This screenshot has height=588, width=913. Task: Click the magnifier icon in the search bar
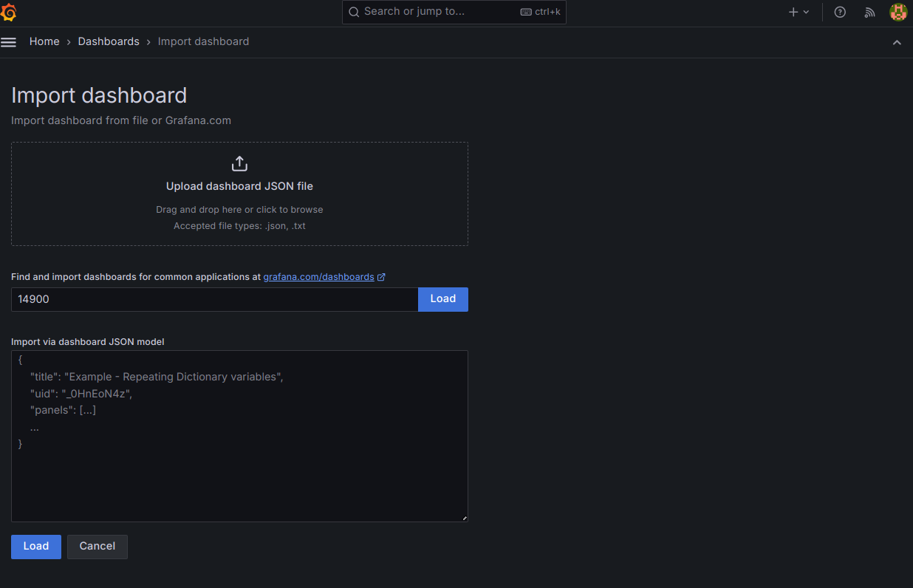[354, 12]
